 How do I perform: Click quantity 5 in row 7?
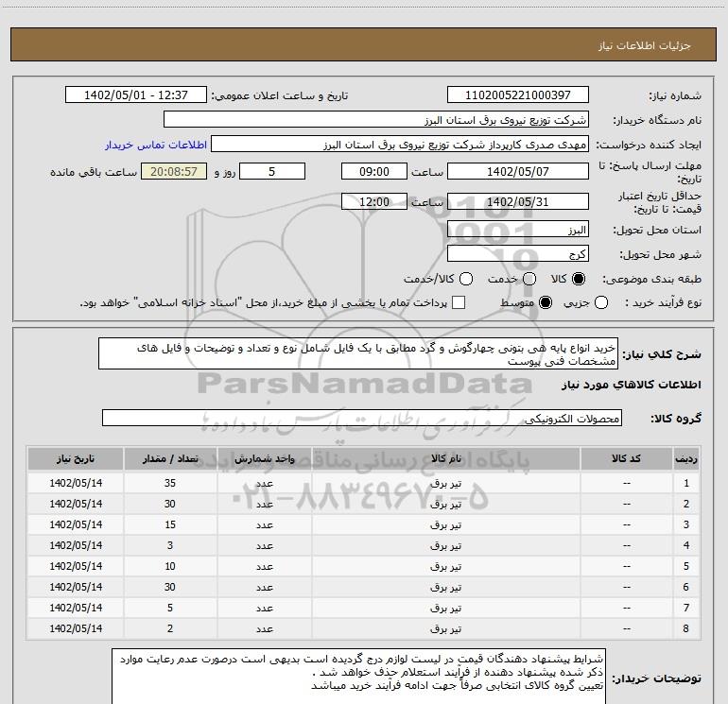(170, 608)
